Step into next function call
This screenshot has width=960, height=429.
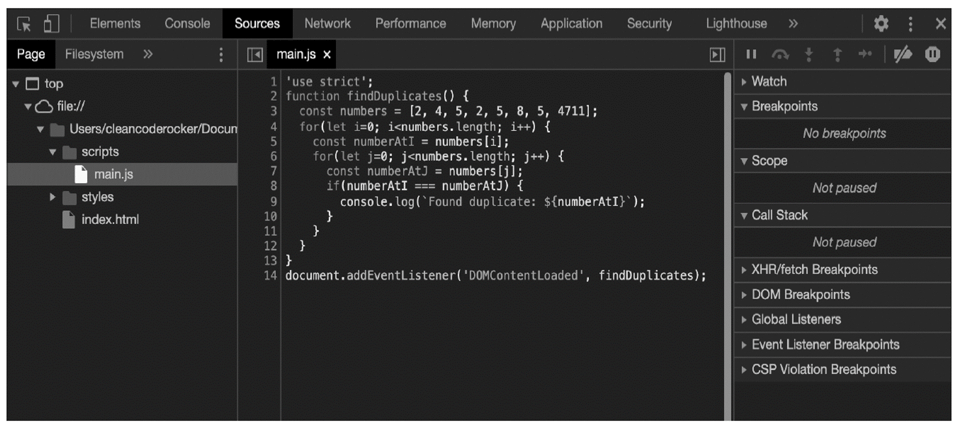tap(809, 54)
